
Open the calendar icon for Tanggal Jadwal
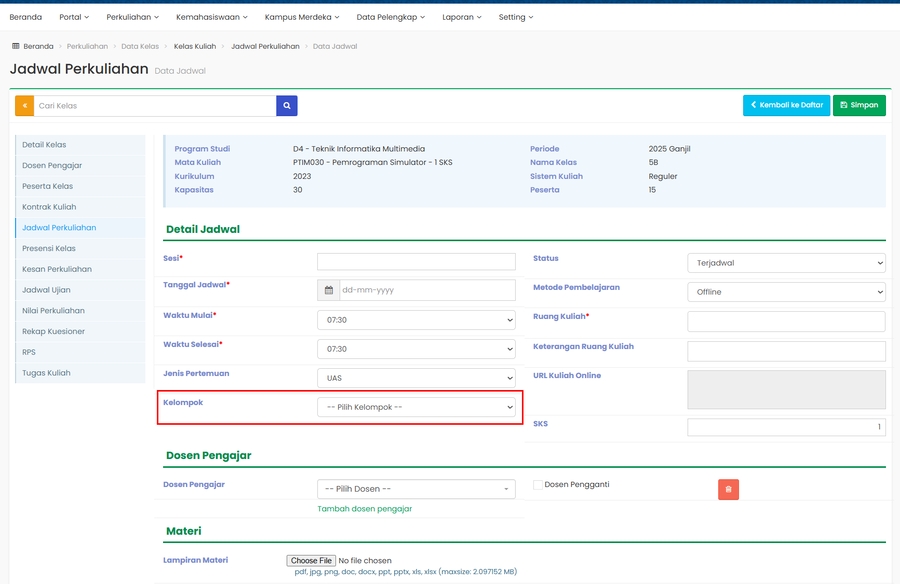coord(328,290)
